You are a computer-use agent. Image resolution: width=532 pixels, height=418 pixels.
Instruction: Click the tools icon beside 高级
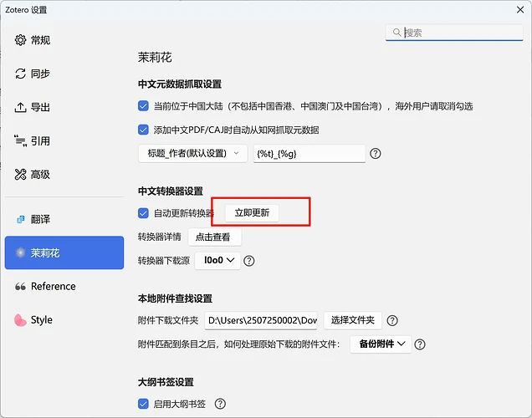pyautogui.click(x=20, y=174)
